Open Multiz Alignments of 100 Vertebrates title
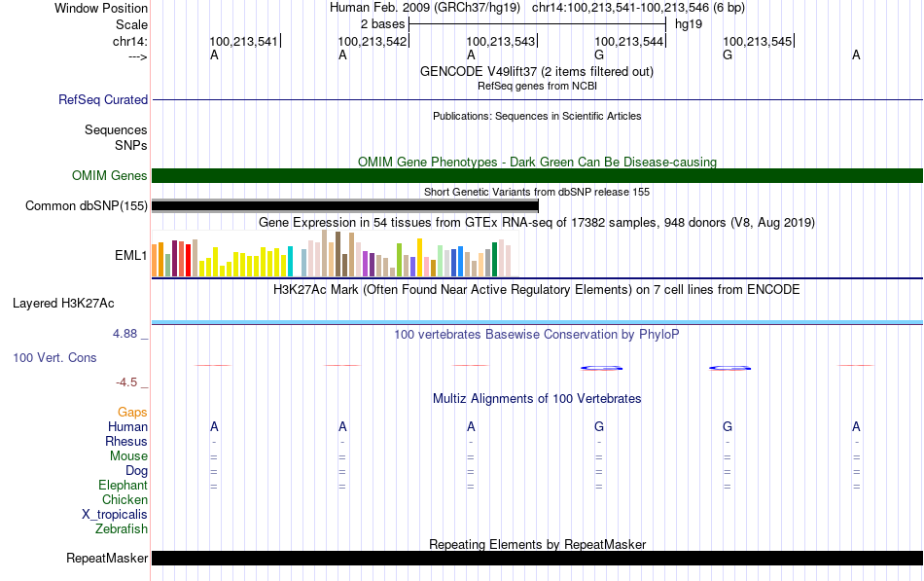 coord(537,399)
